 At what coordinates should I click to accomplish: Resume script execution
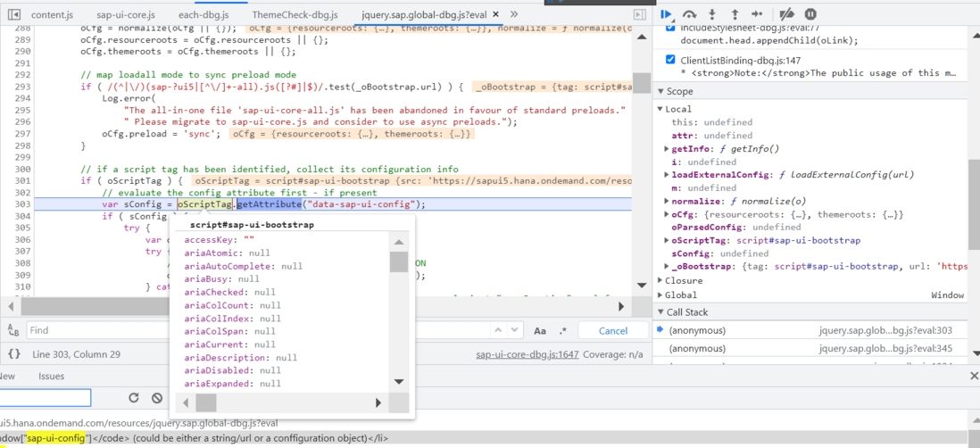pos(667,13)
